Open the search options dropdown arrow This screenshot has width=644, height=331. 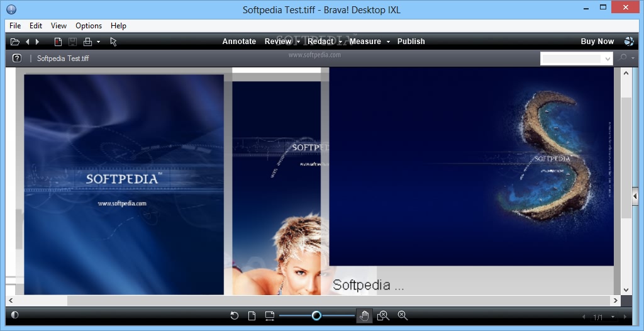tap(633, 59)
